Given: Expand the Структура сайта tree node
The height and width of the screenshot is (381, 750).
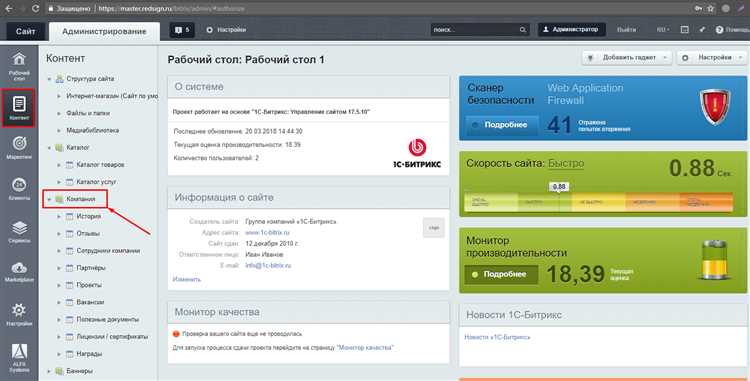Looking at the screenshot, I should click(x=49, y=79).
